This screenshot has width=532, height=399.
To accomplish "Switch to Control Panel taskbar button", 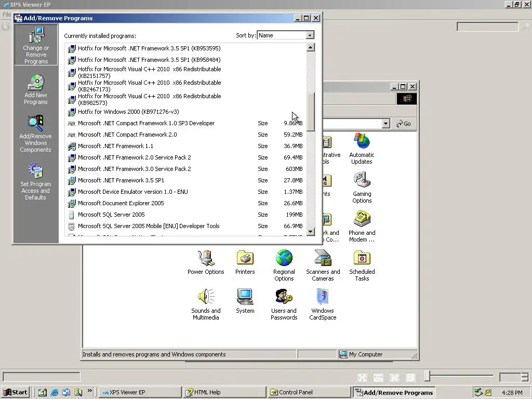I will 309,392.
